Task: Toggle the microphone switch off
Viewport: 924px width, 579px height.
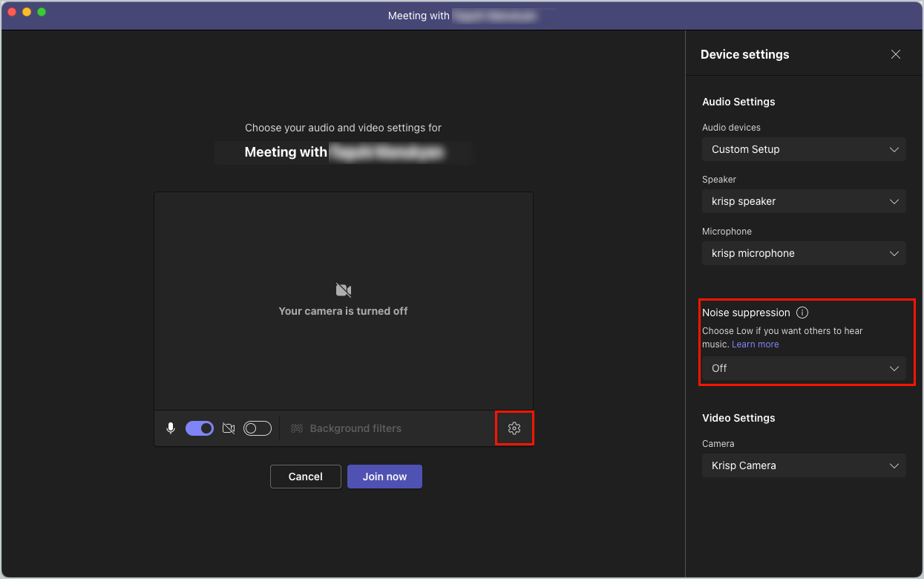Action: (199, 428)
